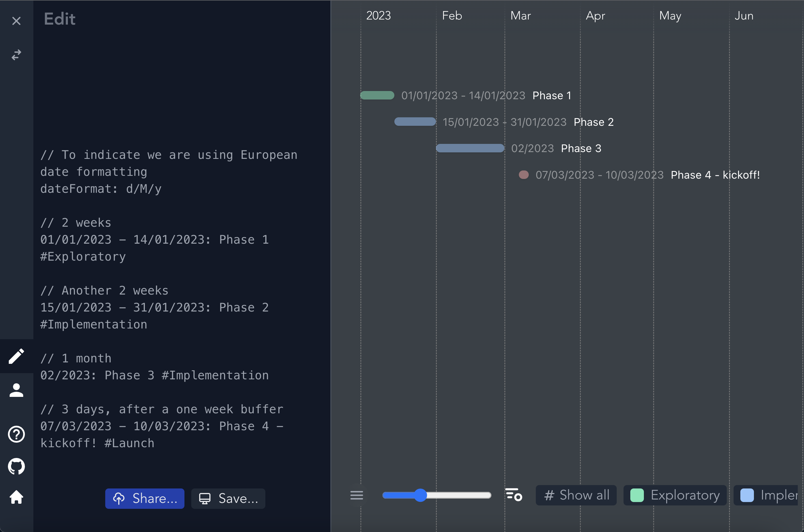Open the GitHub icon link

[x=16, y=466]
